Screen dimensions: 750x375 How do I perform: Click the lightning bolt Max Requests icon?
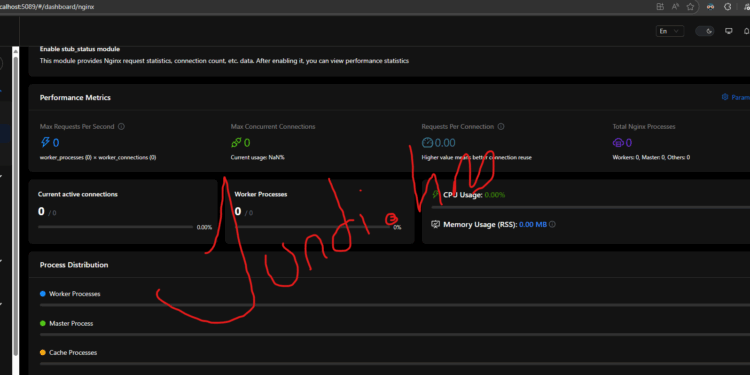click(45, 143)
